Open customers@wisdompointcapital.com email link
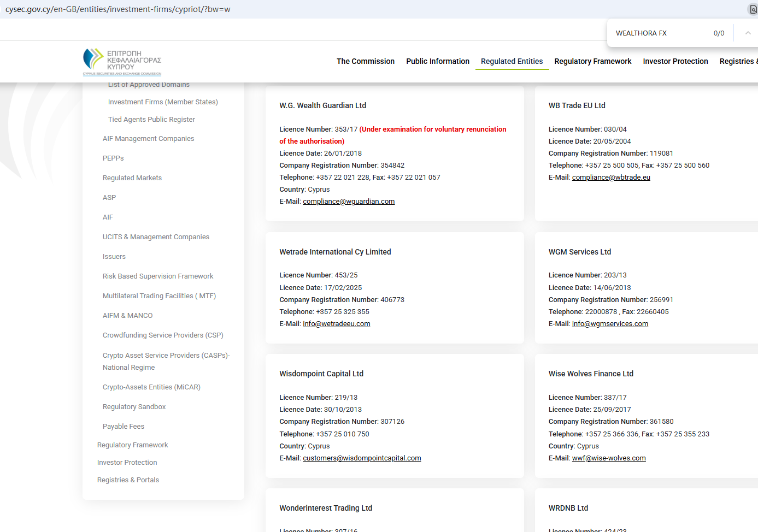 (362, 458)
